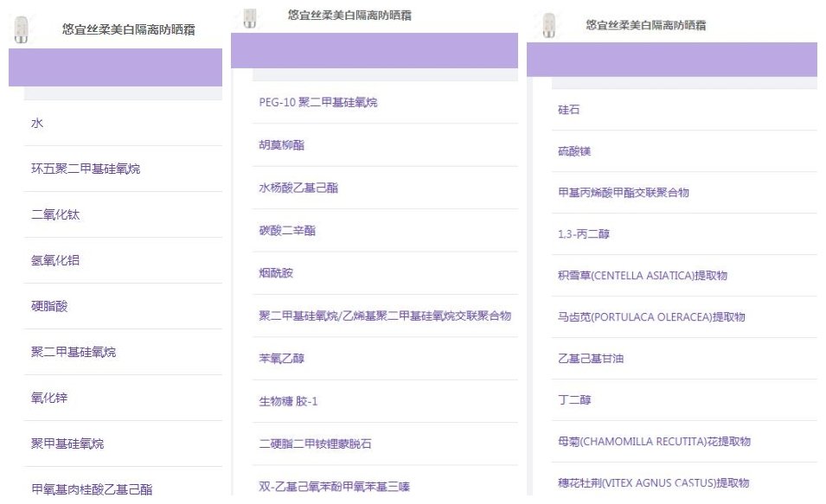The image size is (826, 504).
Task: Open the 环五聚二甲基硅氧烷 ingredient entry
Action: 86,169
